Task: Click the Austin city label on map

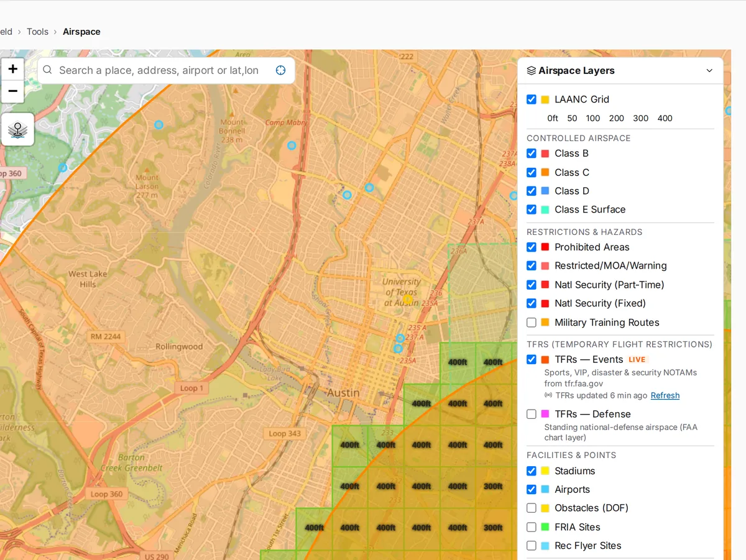Action: point(343,393)
